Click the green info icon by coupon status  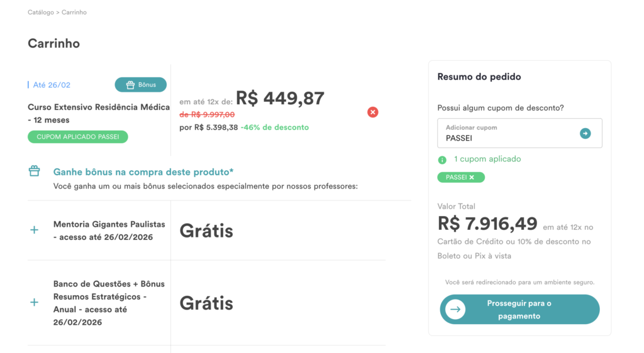442,160
